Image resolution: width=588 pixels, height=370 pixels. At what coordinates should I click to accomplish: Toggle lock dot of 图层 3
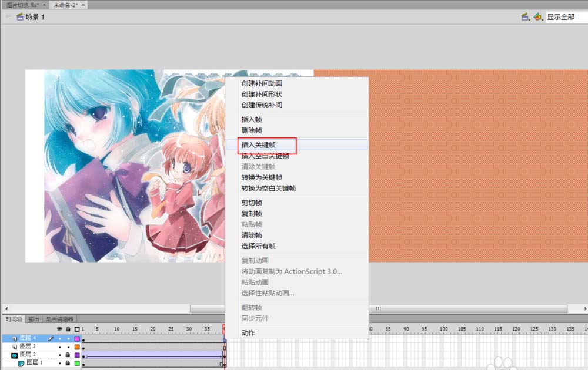pyautogui.click(x=68, y=347)
